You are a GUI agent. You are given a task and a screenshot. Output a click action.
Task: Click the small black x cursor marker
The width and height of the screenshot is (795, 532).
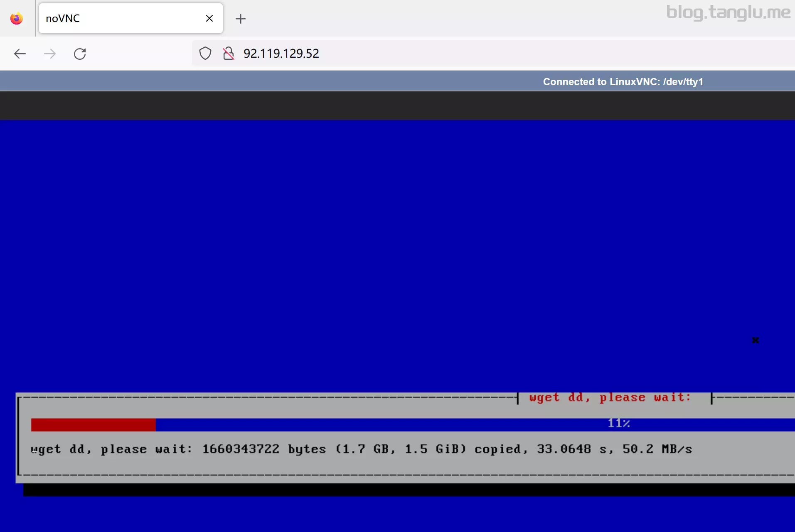[x=756, y=340]
